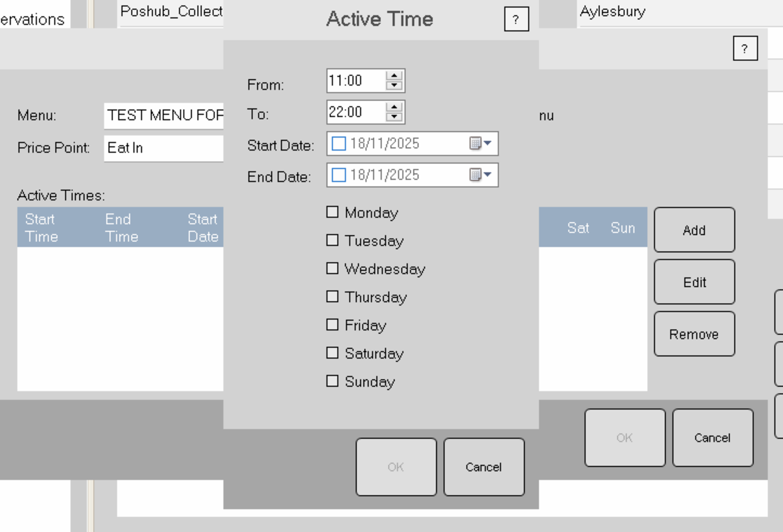
Task: Check the Wednesday checkbox
Action: coord(332,268)
